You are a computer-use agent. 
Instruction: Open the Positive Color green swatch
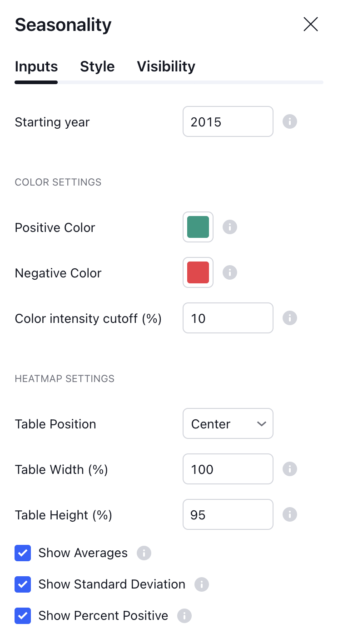198,227
